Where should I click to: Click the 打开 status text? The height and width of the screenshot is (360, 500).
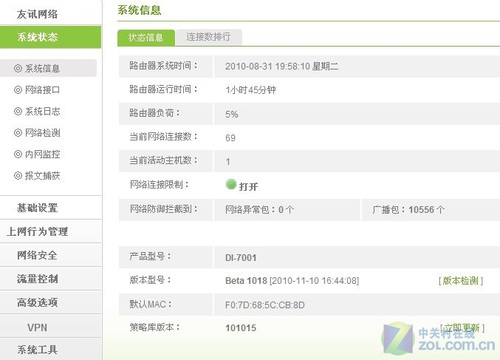(248, 187)
